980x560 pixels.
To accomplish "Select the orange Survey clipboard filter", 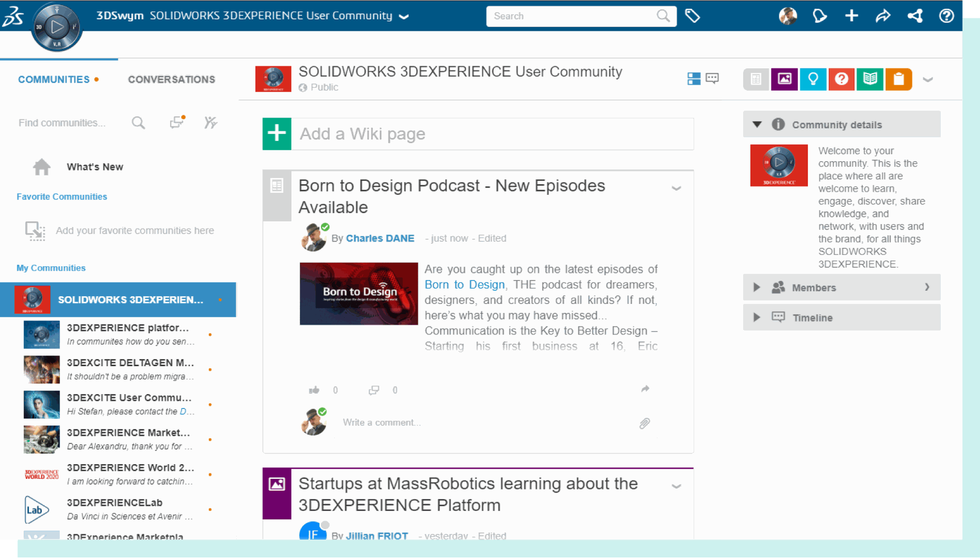I will pyautogui.click(x=899, y=79).
